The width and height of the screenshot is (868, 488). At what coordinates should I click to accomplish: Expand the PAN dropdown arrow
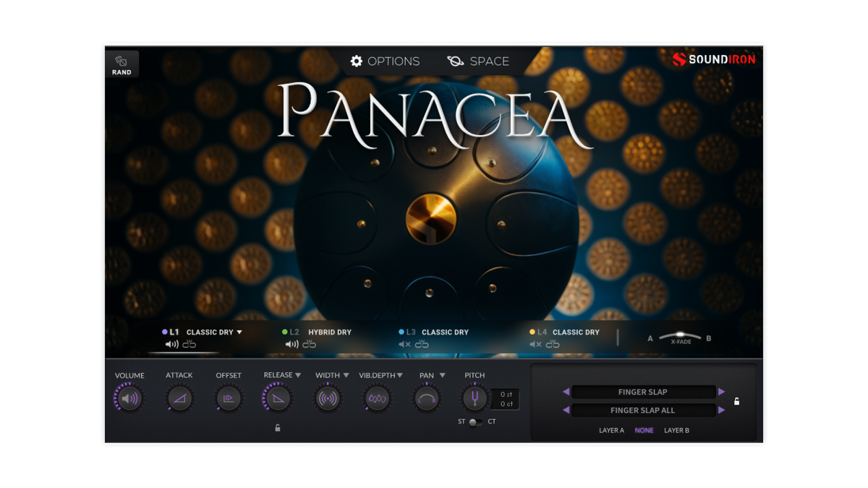click(x=442, y=375)
